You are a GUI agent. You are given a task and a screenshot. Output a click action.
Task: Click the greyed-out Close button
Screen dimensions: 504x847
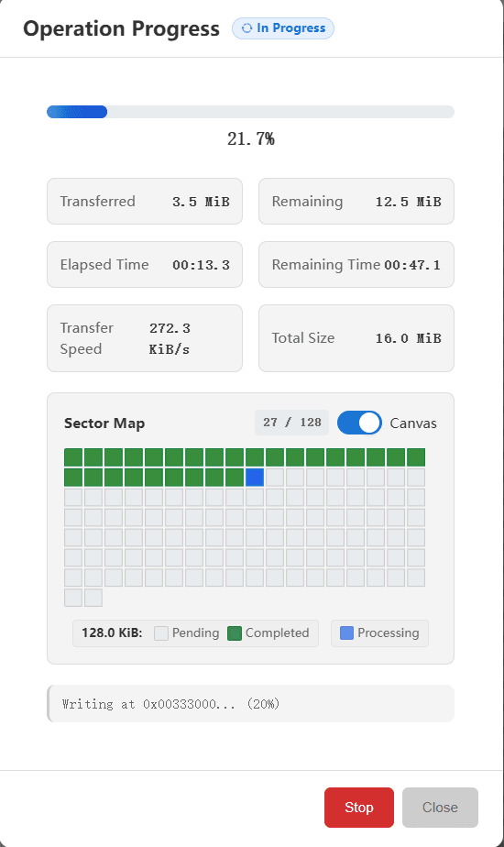440,807
